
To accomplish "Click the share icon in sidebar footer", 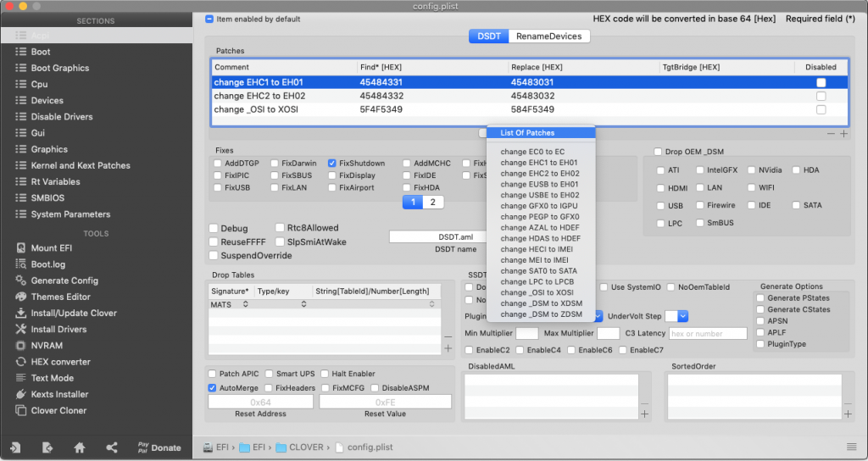I will 111,447.
